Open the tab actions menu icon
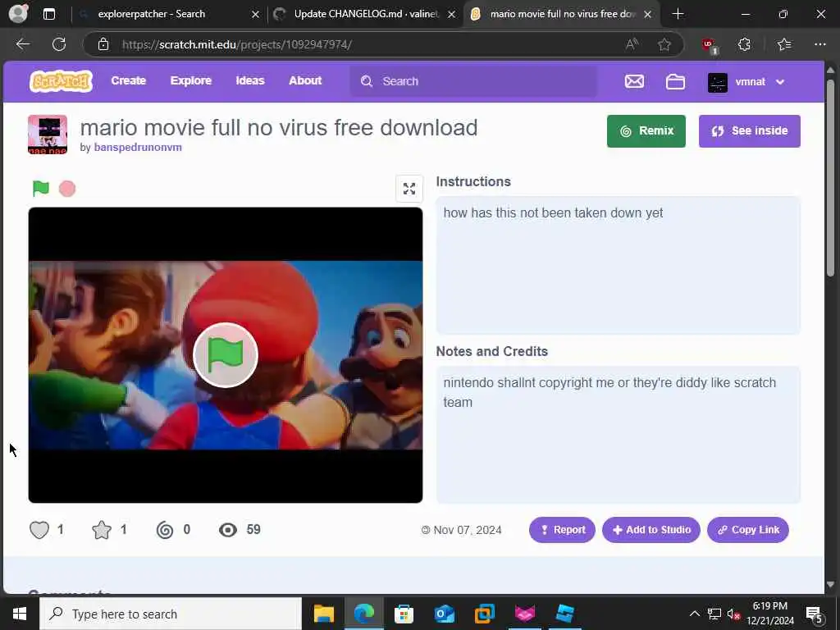This screenshot has height=630, width=840. tap(48, 15)
